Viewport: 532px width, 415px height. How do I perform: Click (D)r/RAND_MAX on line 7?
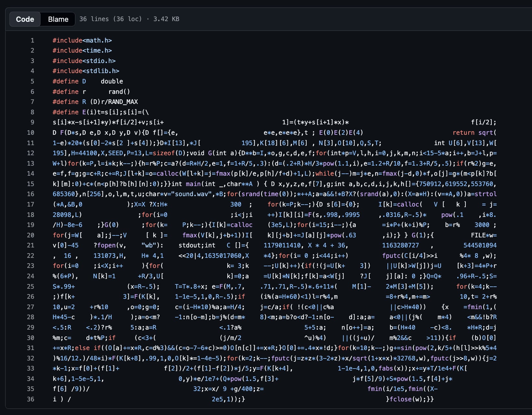[x=114, y=102]
